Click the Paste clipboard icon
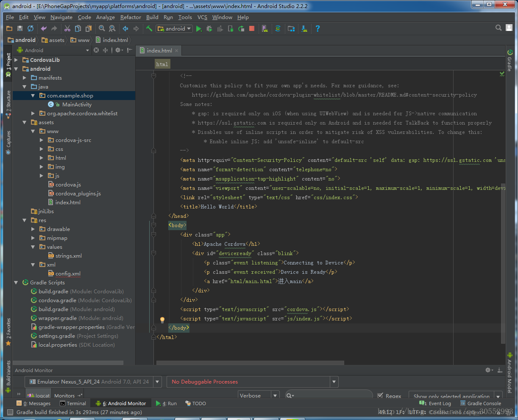This screenshot has width=518, height=420. (89, 28)
